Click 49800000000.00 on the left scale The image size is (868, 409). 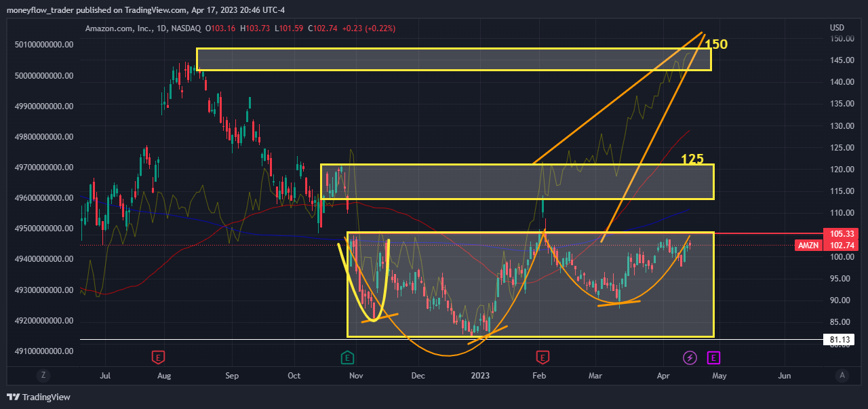click(43, 137)
